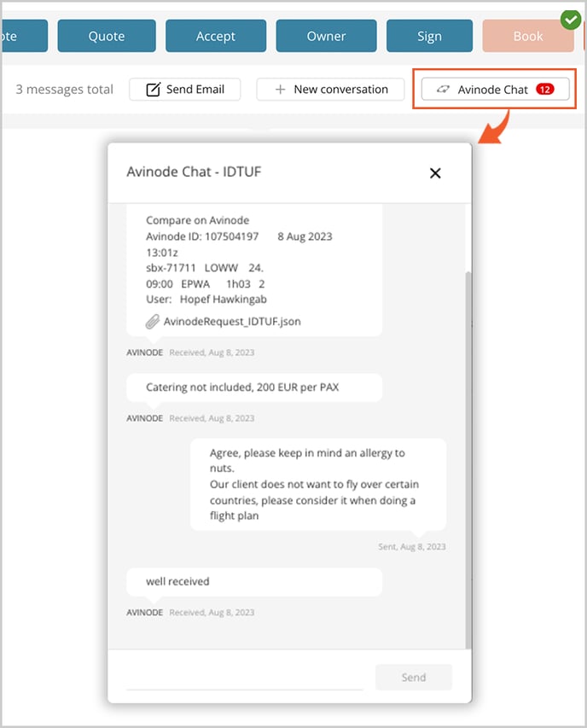Select the Accept stage button

216,36
